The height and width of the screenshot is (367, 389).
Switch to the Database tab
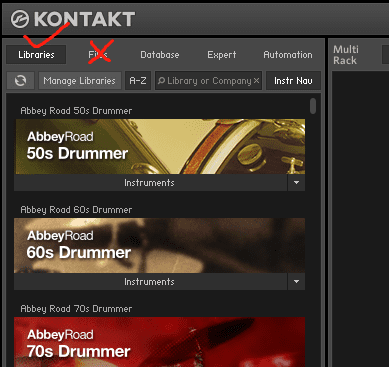tap(160, 55)
